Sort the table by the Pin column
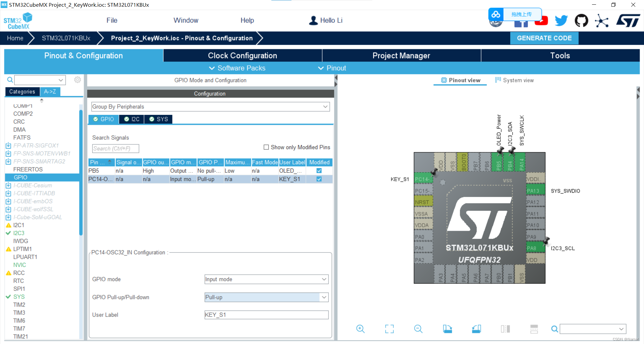Viewport: 644px width, 344px height. 101,162
